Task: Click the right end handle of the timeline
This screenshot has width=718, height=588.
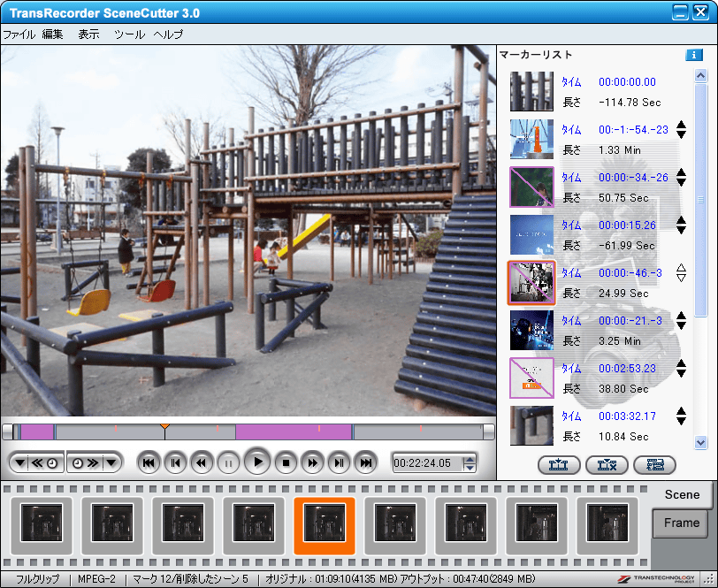Action: coord(489,432)
